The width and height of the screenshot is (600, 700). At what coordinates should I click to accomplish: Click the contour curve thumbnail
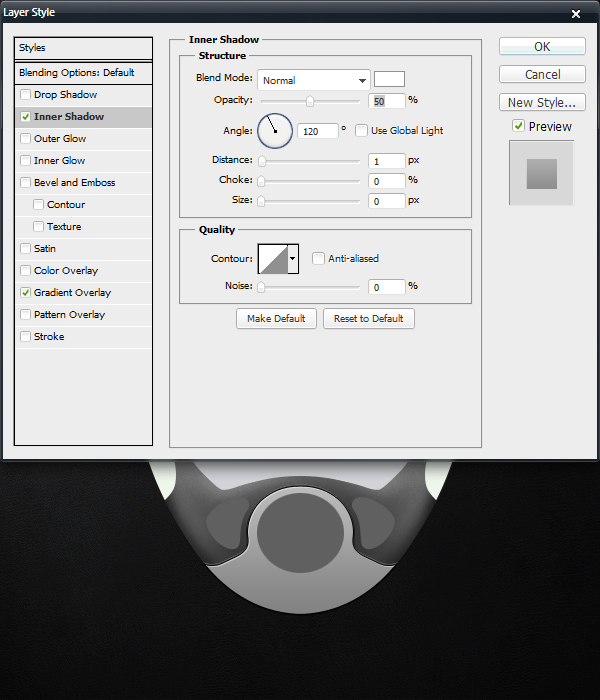(x=273, y=259)
